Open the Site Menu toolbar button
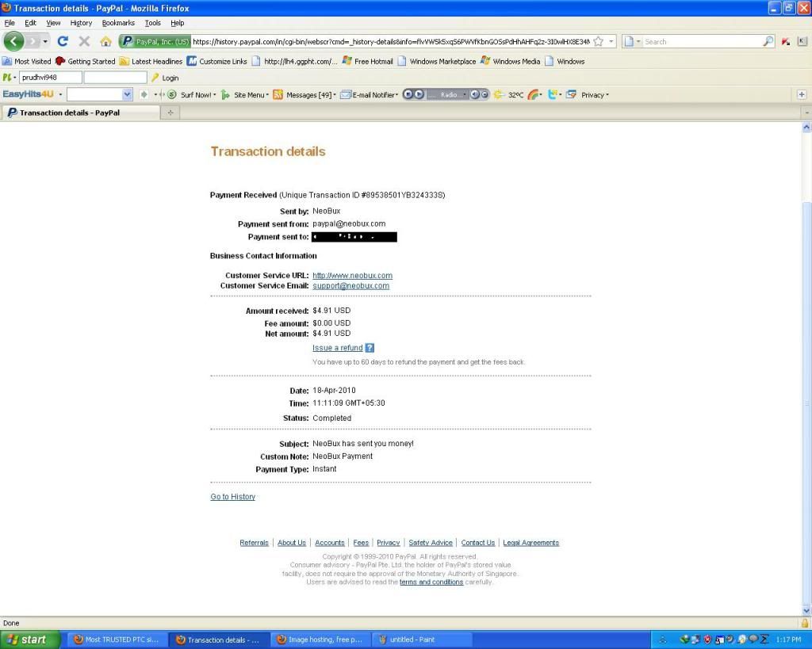This screenshot has height=649, width=812. (244, 95)
